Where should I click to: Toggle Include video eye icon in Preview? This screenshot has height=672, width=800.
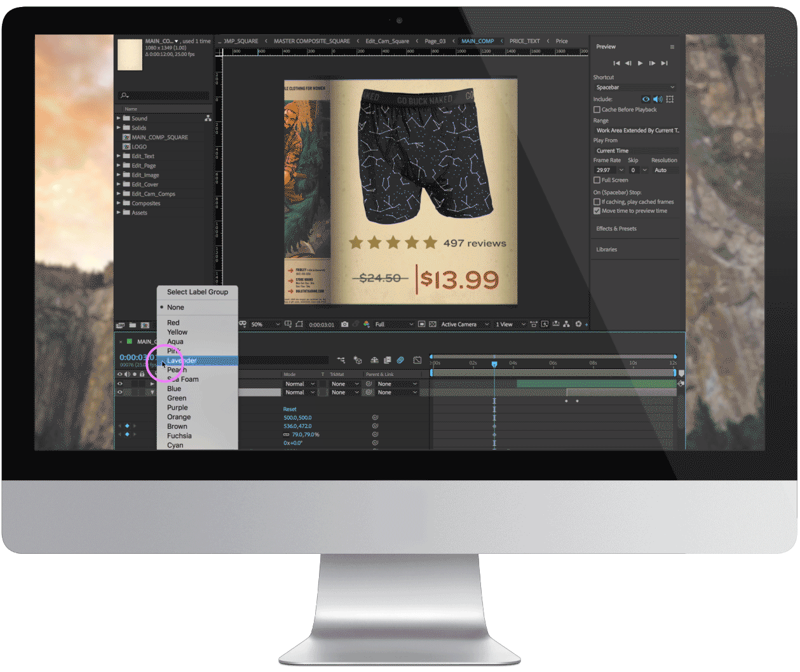click(x=646, y=99)
